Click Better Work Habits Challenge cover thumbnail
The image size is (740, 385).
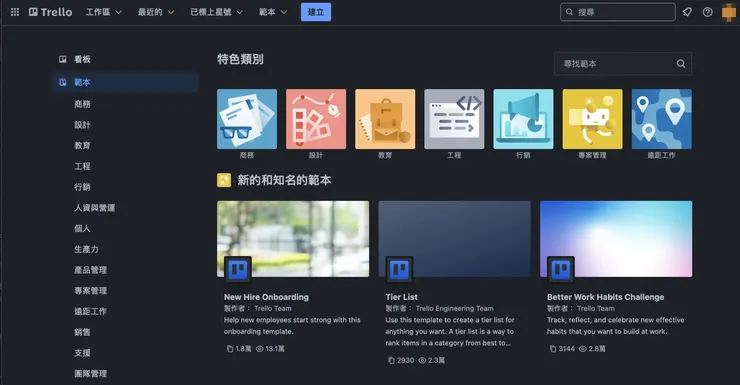pos(616,239)
